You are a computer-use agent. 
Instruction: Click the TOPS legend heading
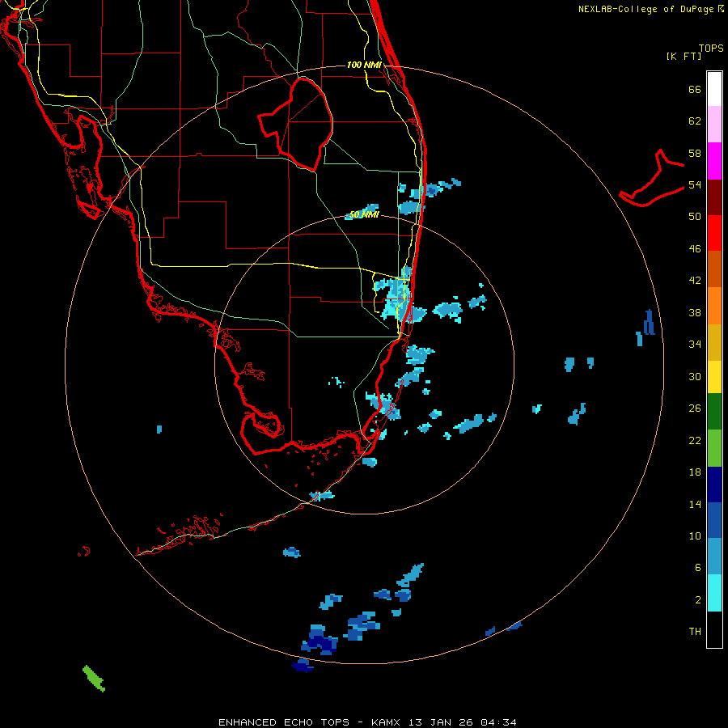click(x=711, y=48)
